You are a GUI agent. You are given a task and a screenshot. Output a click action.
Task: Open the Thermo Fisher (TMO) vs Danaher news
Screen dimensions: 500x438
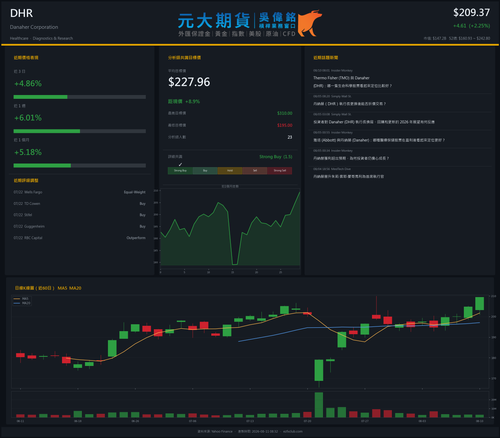[352, 82]
